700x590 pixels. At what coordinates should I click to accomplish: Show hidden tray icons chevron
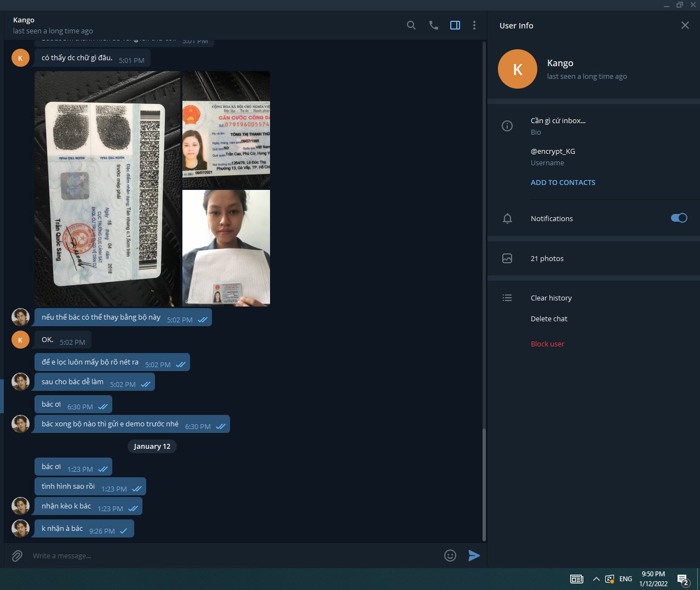coord(596,579)
